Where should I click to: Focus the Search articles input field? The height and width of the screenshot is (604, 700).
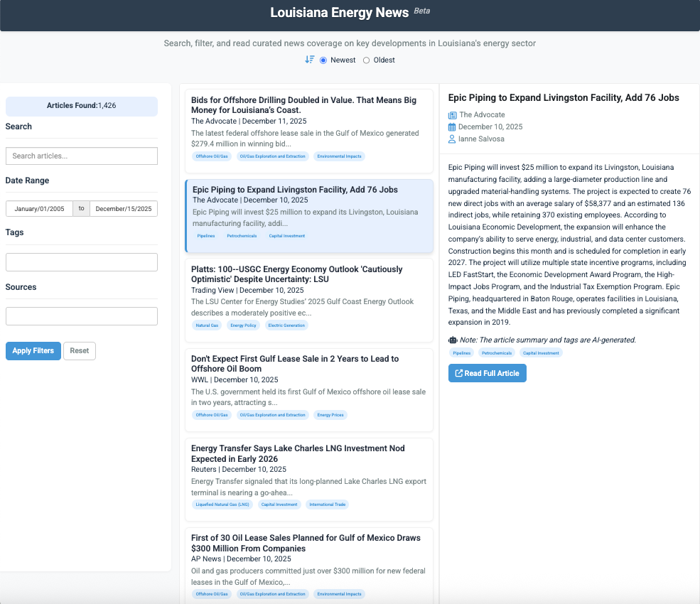coord(82,156)
